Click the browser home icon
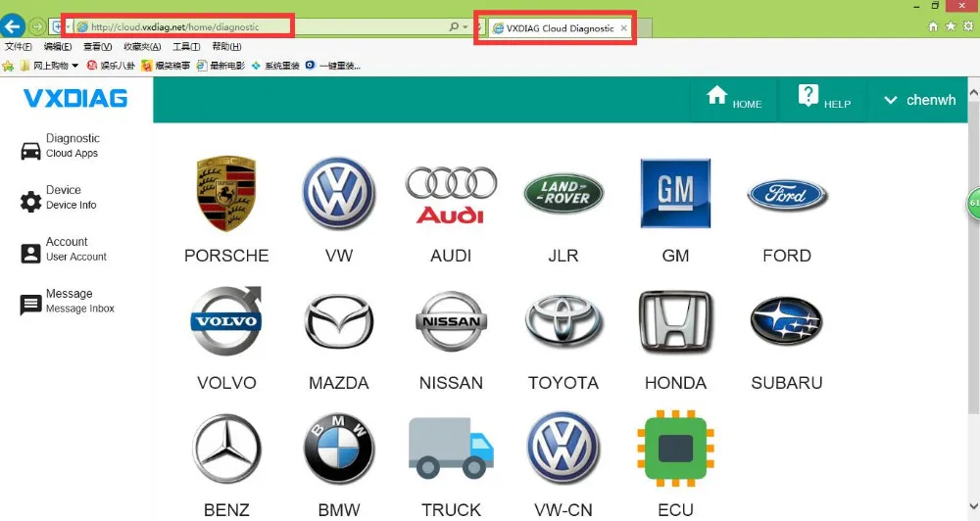Image resolution: width=980 pixels, height=521 pixels. pos(933,26)
